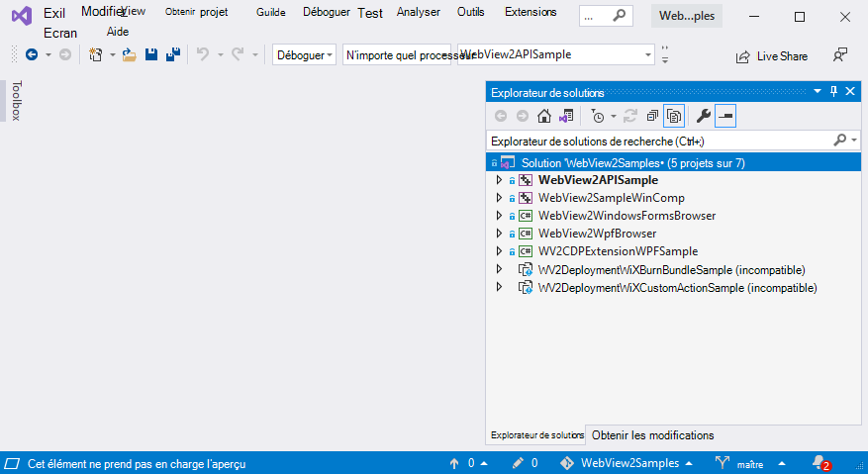Click the Sync refresh icon in Solution Explorer
The image size is (868, 474).
click(x=629, y=116)
